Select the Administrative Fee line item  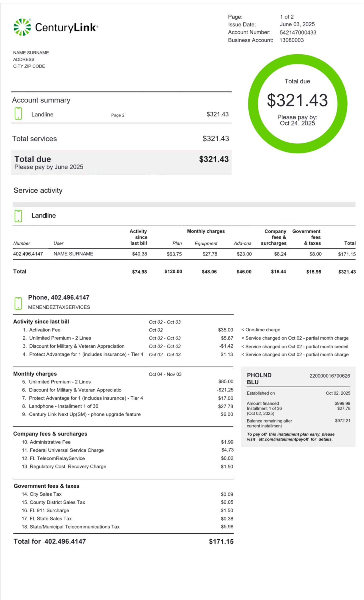coord(50,442)
